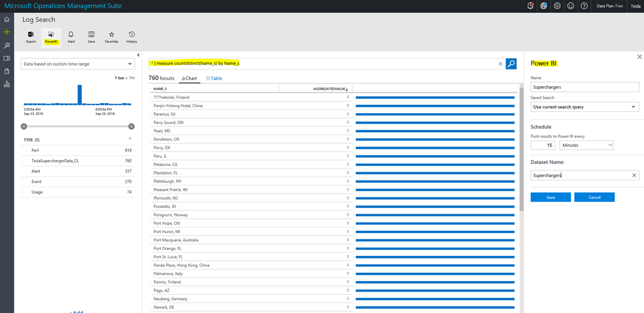This screenshot has height=313, width=644.
Task: Open search History icon
Action: pyautogui.click(x=131, y=36)
